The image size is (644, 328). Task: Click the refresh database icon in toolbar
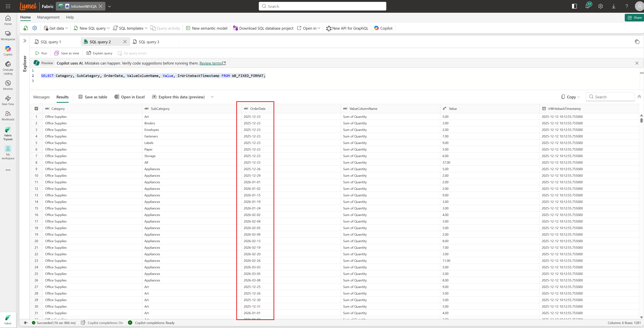coord(25,28)
